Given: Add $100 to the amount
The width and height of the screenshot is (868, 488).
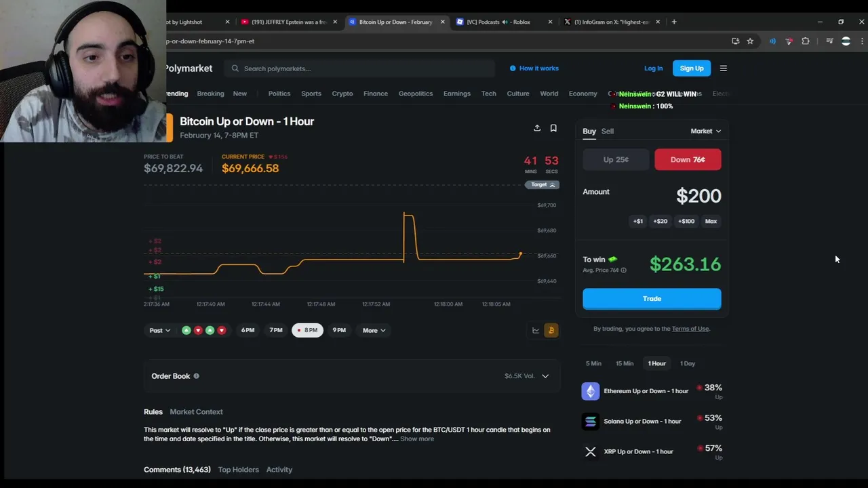Looking at the screenshot, I should [x=686, y=221].
